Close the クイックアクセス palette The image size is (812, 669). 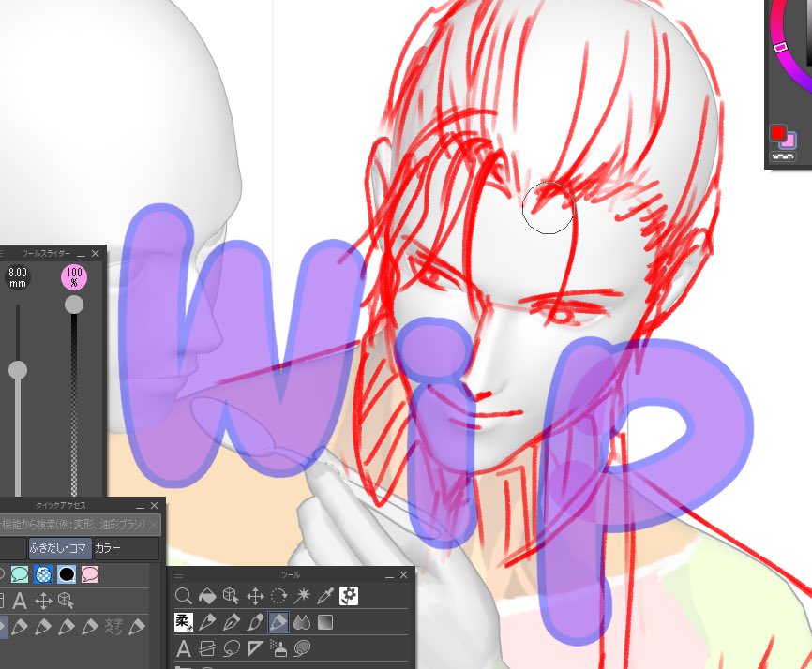[155, 506]
